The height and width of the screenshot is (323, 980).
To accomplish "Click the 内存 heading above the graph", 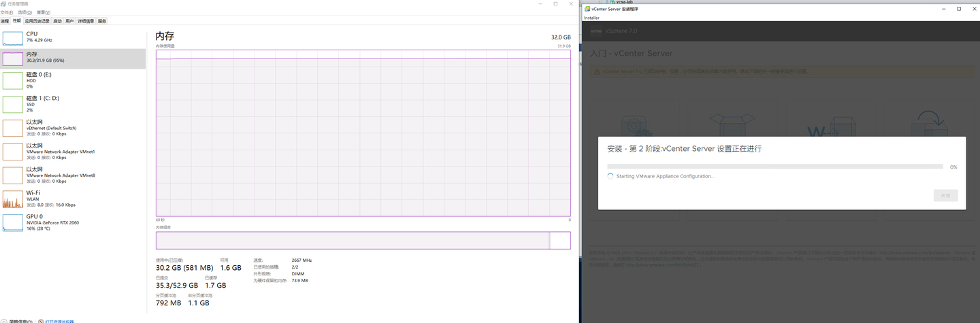I will pos(165,37).
